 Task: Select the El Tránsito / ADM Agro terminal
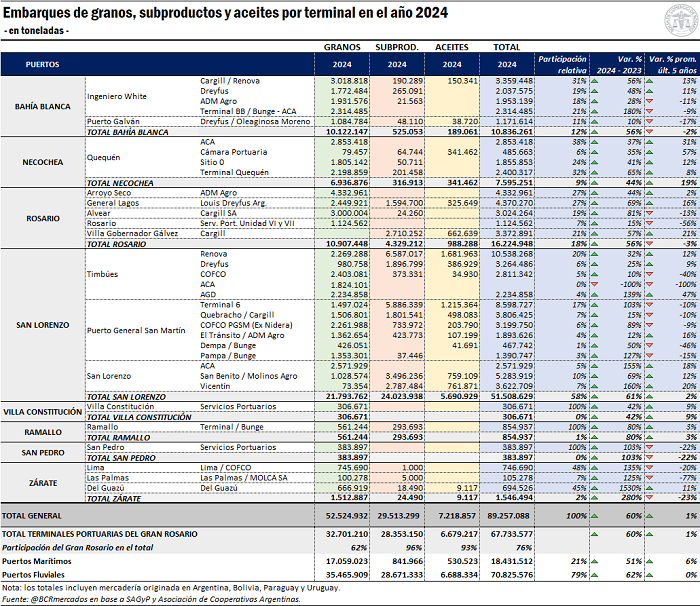(242, 335)
